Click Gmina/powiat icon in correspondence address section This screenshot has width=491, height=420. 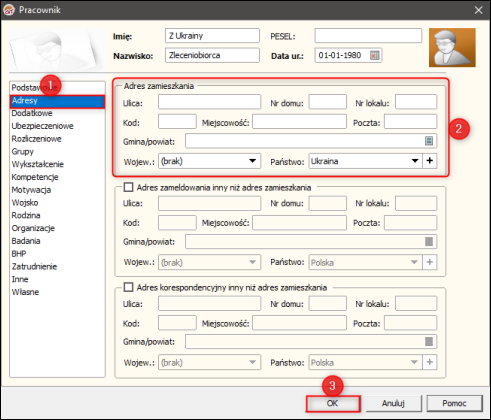(x=429, y=341)
